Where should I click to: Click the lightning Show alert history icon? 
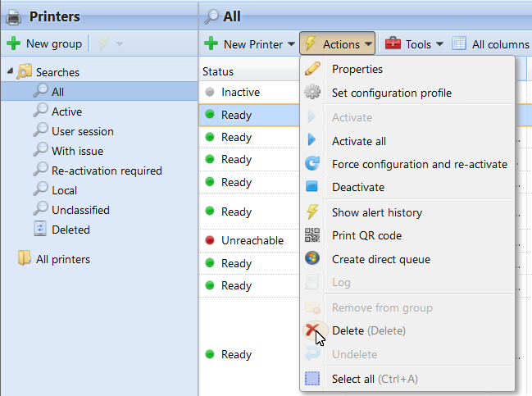pos(312,212)
